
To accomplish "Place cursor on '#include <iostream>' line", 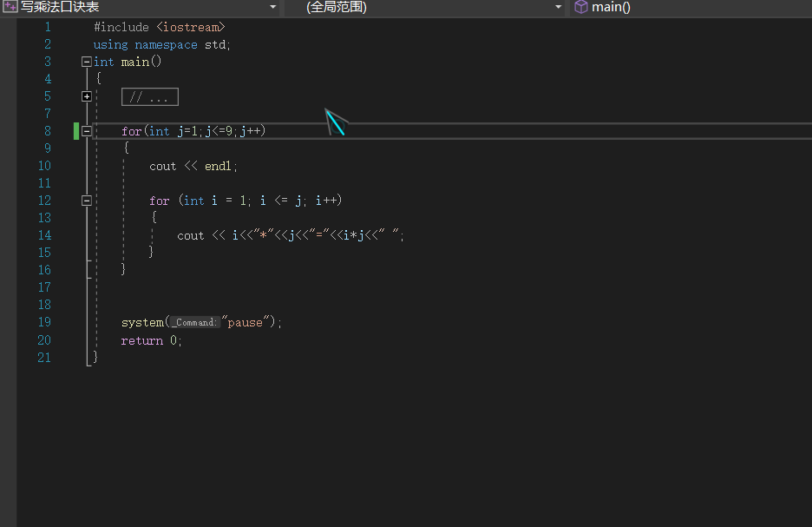I will 160,27.
